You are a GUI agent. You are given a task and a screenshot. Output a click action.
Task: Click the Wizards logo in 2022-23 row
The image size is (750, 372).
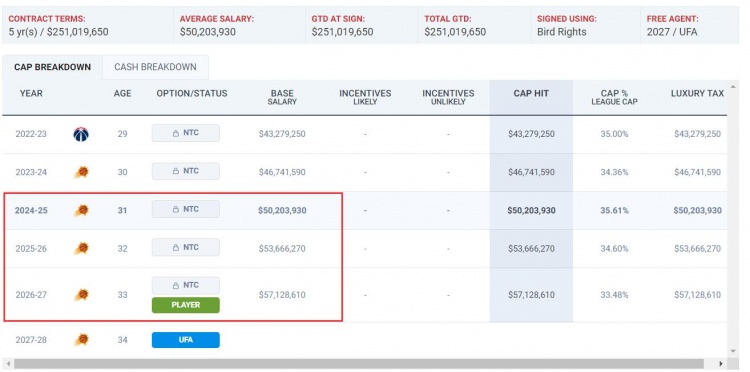(81, 134)
